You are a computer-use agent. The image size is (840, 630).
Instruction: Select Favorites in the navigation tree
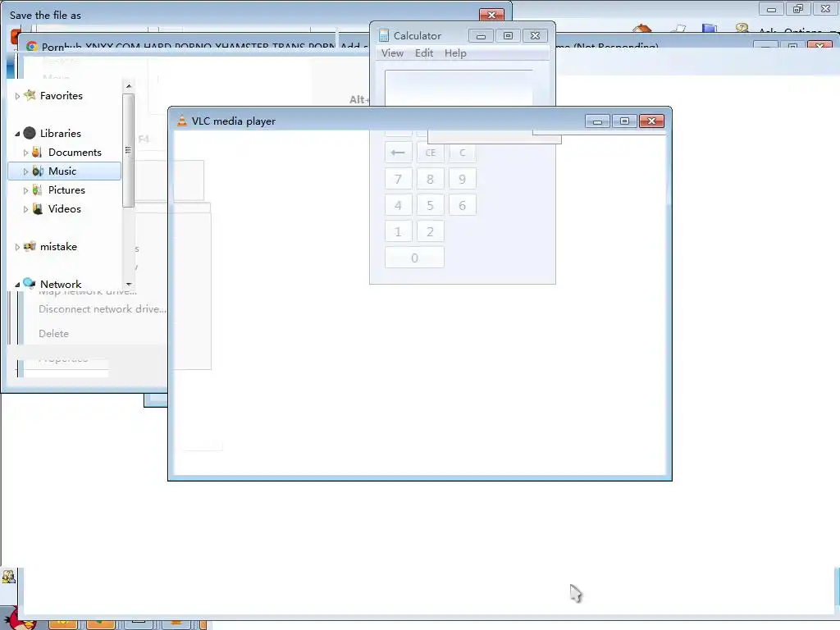click(x=61, y=96)
